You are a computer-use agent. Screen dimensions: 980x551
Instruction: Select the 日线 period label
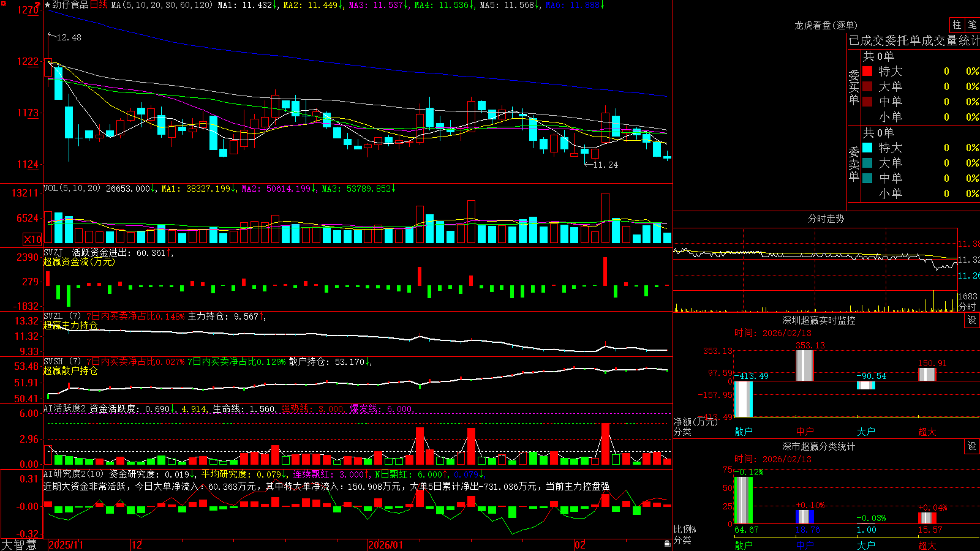[x=99, y=5]
